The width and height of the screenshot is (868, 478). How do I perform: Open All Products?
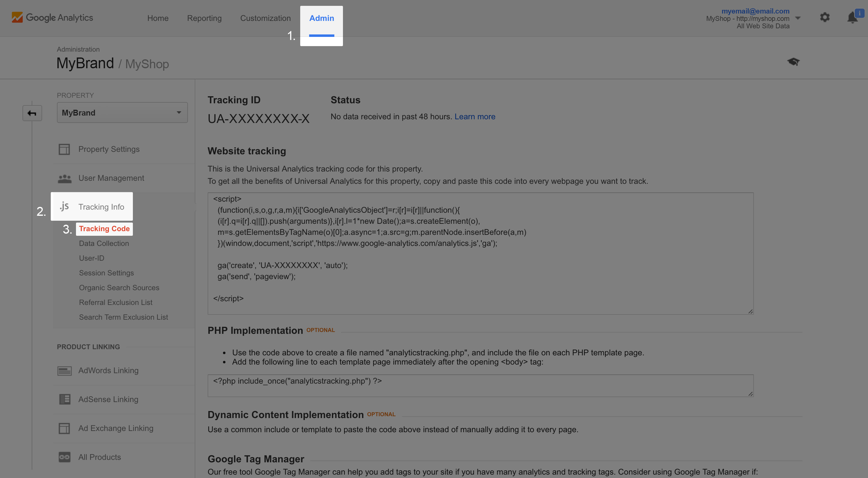tap(100, 457)
